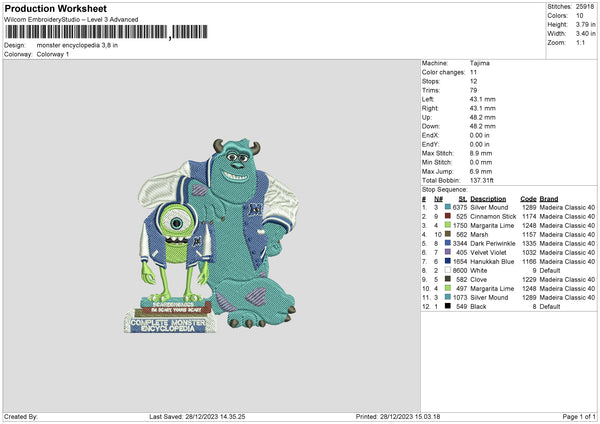The image size is (600, 424).
Task: Select thread code 1335 for Dark Periwinkle
Action: coord(529,243)
